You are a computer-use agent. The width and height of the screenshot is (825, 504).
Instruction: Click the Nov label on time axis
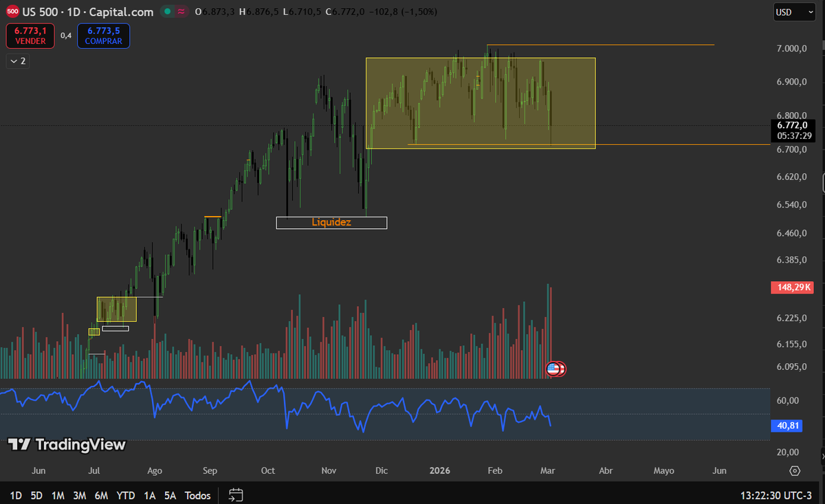[x=329, y=471]
